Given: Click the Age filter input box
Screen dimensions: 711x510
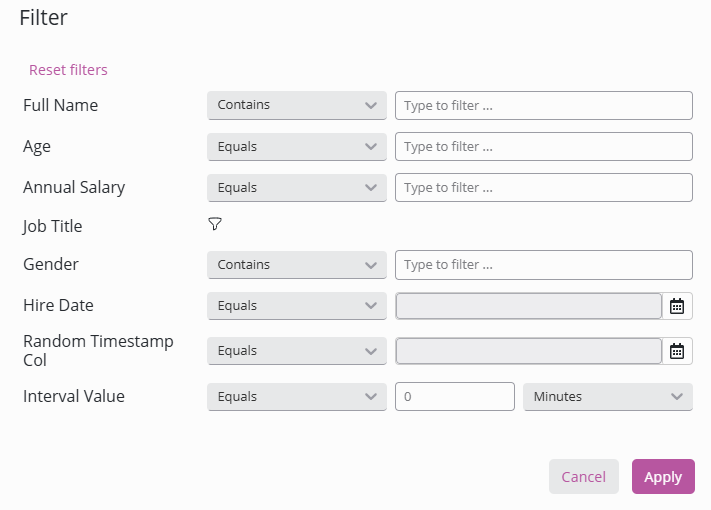Looking at the screenshot, I should click(x=543, y=146).
